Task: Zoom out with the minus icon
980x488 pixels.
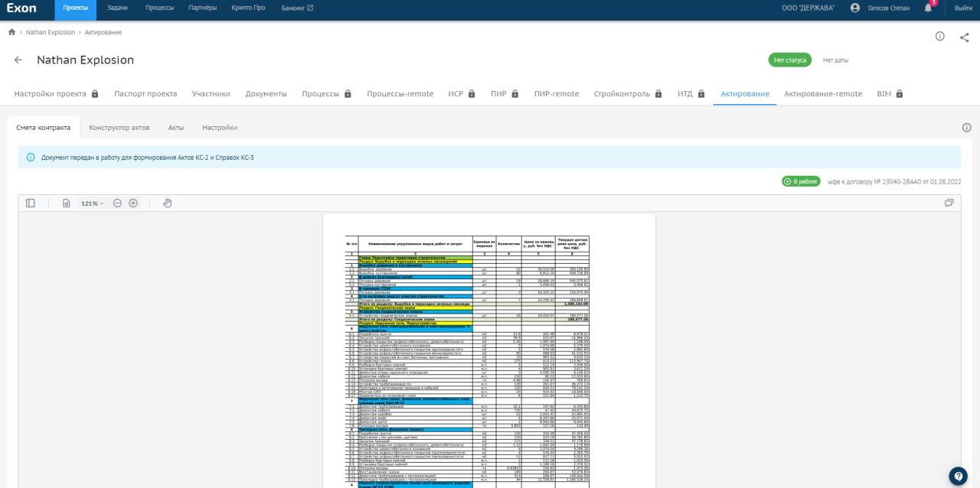Action: [x=117, y=203]
